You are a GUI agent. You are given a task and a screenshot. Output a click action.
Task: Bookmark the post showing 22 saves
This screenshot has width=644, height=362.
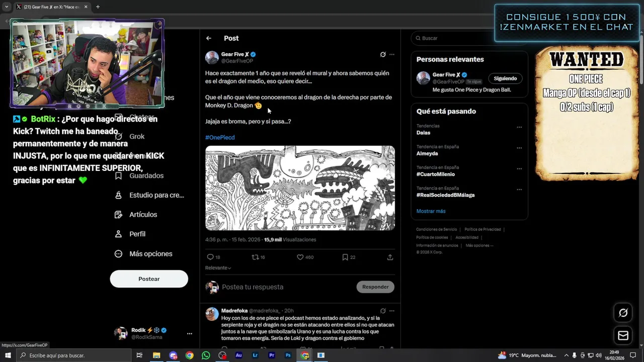pyautogui.click(x=345, y=257)
